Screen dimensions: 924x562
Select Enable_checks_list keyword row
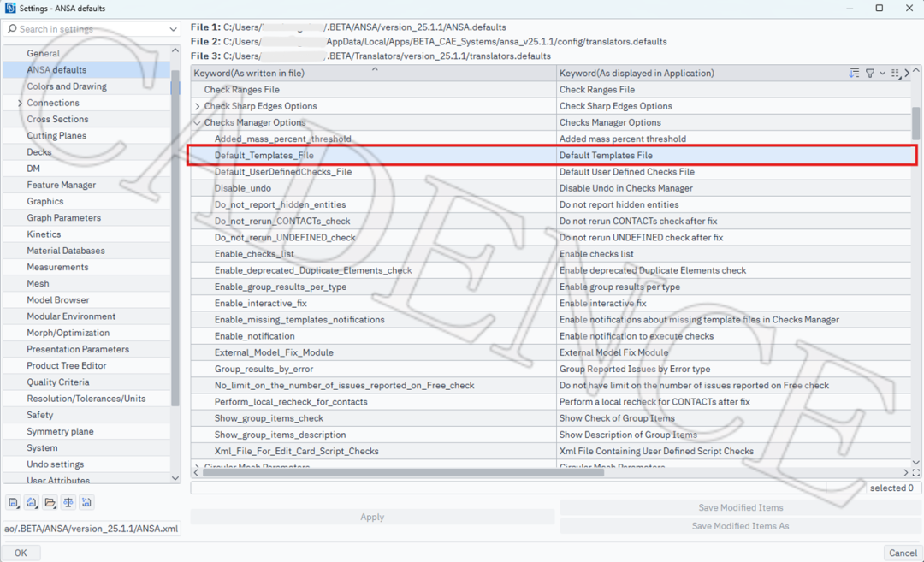click(x=551, y=254)
